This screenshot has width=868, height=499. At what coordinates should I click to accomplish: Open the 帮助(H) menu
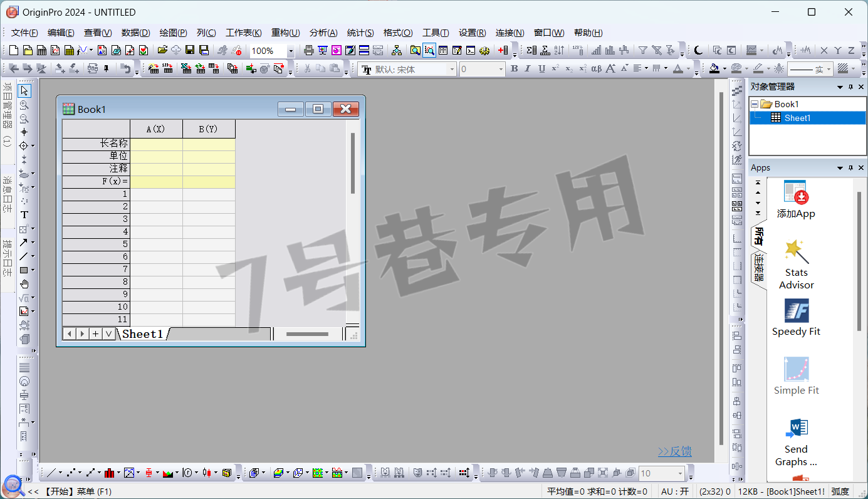pyautogui.click(x=588, y=33)
